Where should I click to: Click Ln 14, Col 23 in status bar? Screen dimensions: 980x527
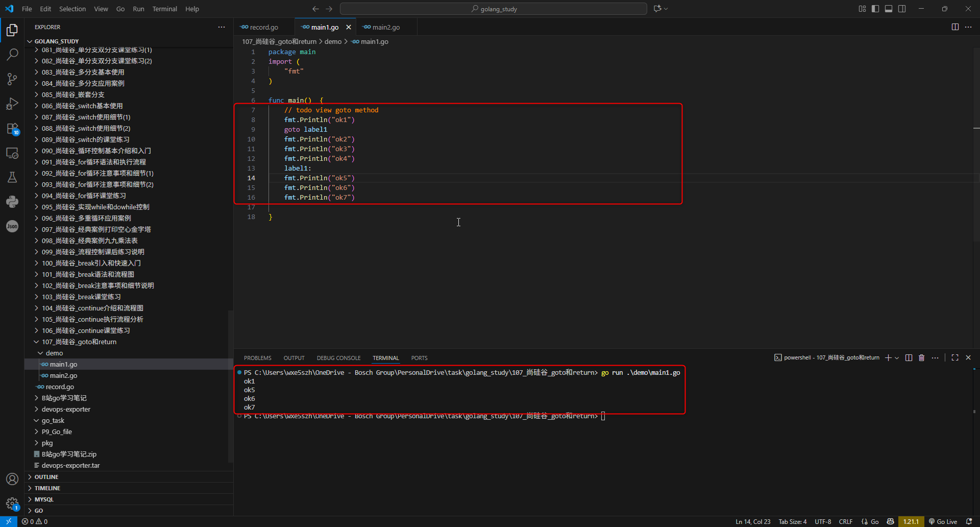point(753,521)
